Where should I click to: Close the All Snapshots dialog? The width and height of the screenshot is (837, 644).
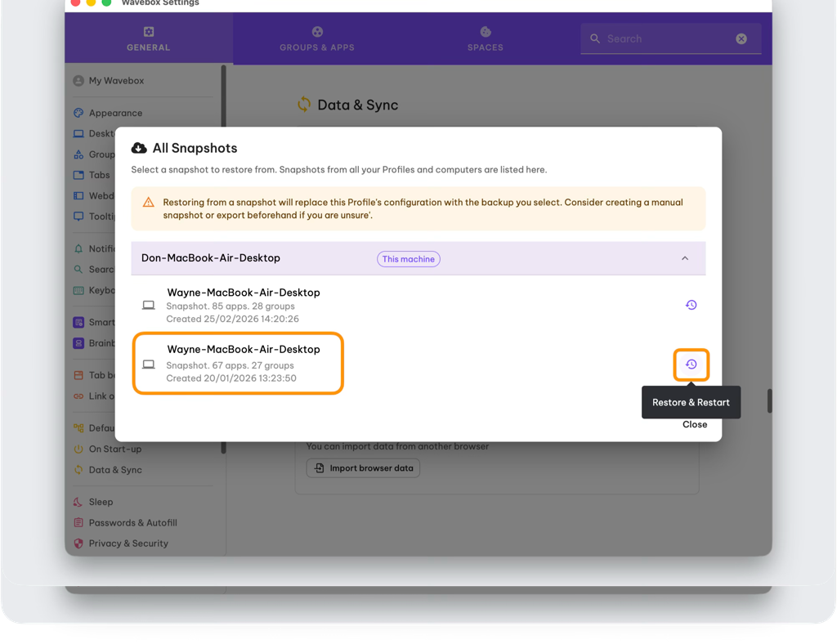point(694,424)
